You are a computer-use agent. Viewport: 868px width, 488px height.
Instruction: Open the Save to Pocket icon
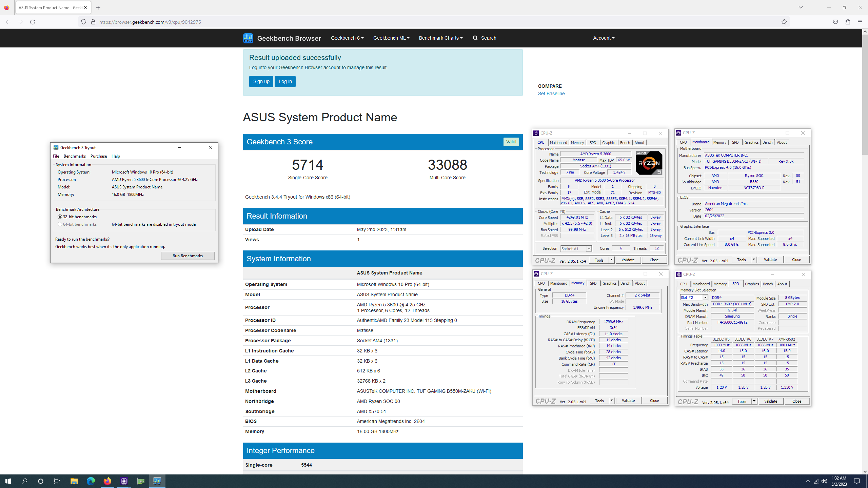pyautogui.click(x=835, y=22)
